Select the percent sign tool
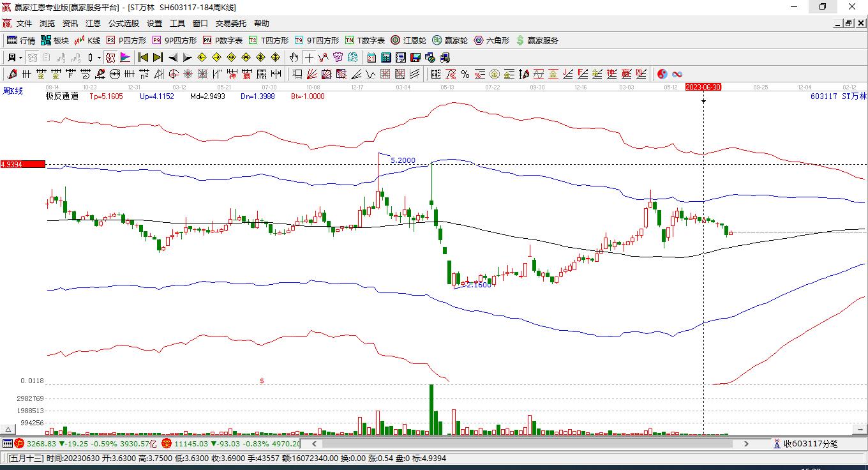 tap(465, 74)
